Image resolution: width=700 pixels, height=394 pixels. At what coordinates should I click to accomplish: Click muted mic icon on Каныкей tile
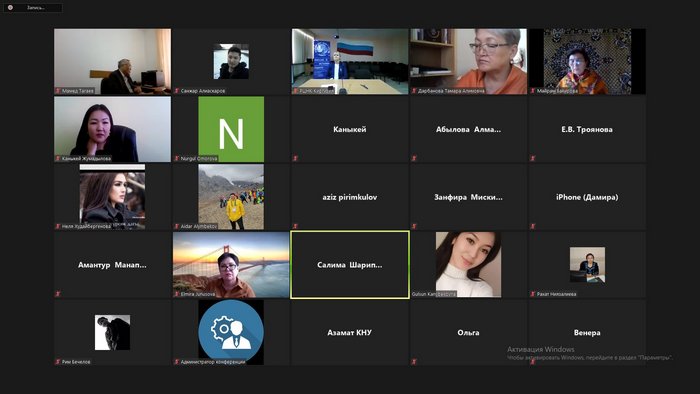[x=295, y=158]
